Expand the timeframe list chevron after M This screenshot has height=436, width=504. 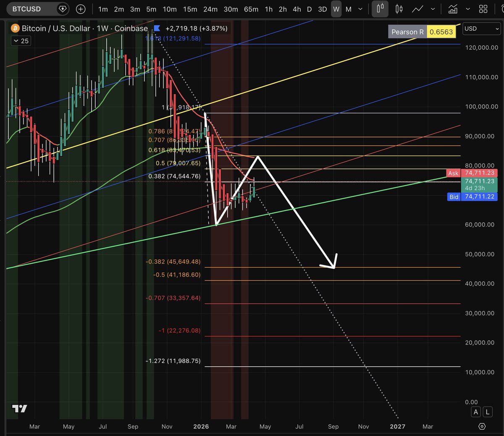(360, 9)
